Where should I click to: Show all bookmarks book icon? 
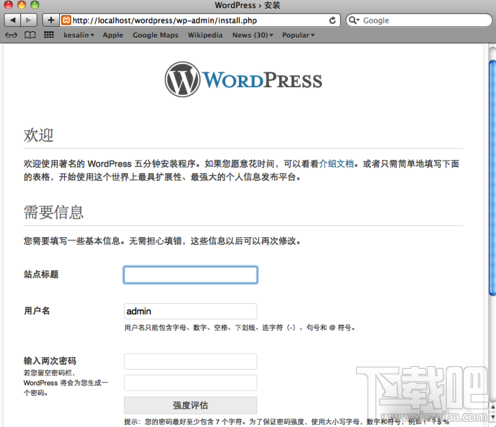point(30,35)
